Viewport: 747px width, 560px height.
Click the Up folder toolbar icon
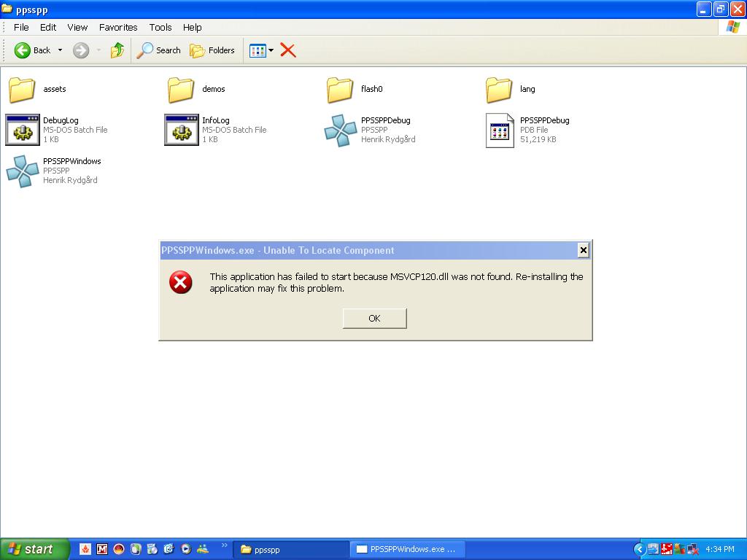(117, 50)
